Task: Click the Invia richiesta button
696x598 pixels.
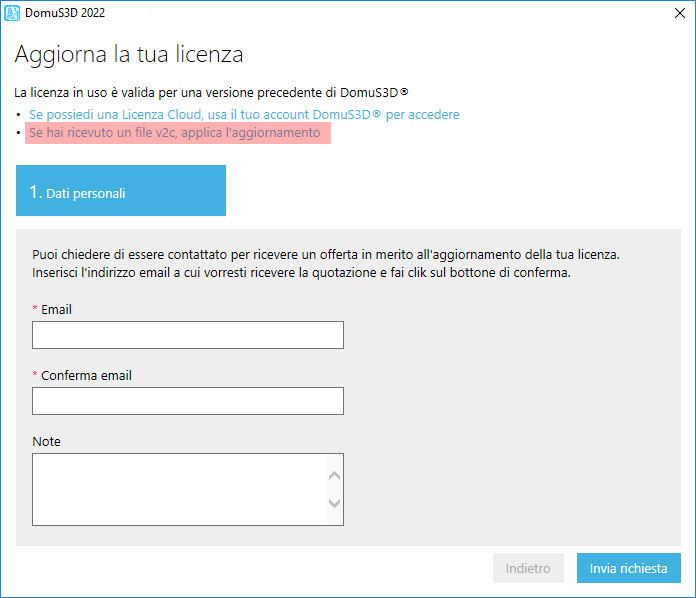Action: (x=629, y=568)
